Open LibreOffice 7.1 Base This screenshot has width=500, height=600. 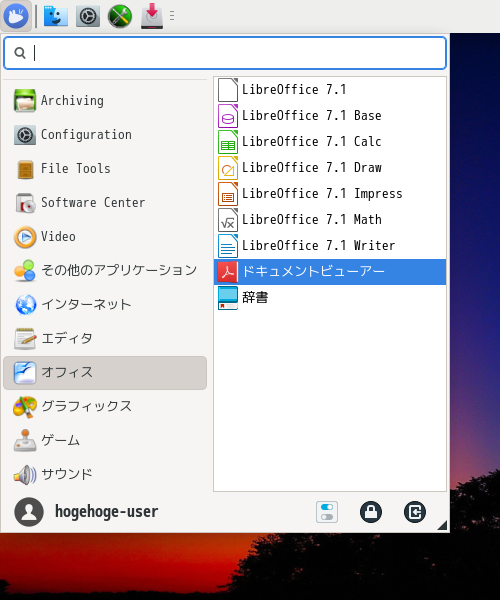(330, 116)
